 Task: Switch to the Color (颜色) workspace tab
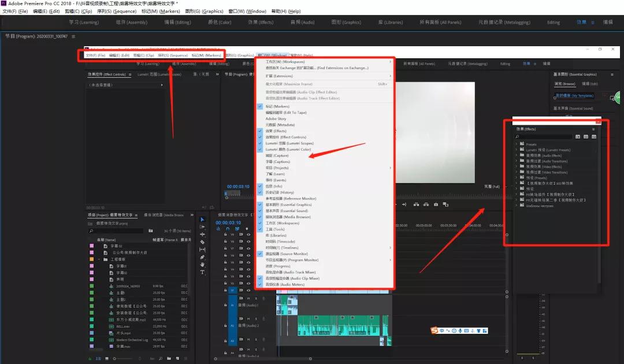click(x=220, y=23)
